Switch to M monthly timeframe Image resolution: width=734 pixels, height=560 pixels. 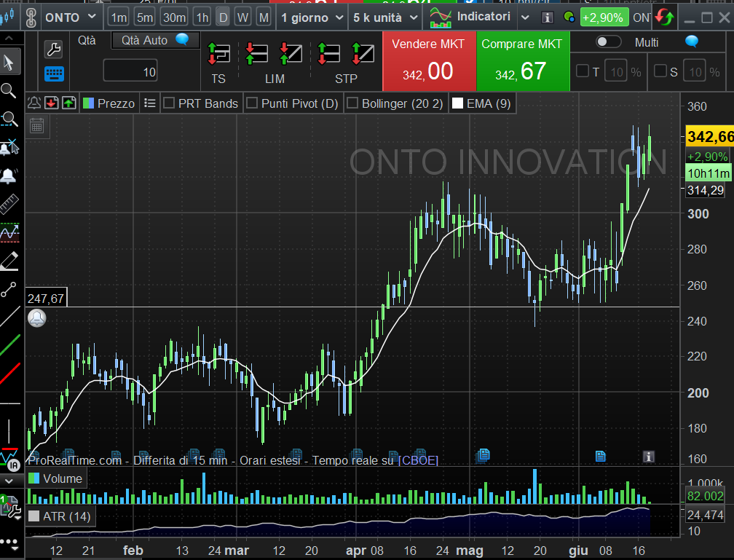pyautogui.click(x=264, y=17)
